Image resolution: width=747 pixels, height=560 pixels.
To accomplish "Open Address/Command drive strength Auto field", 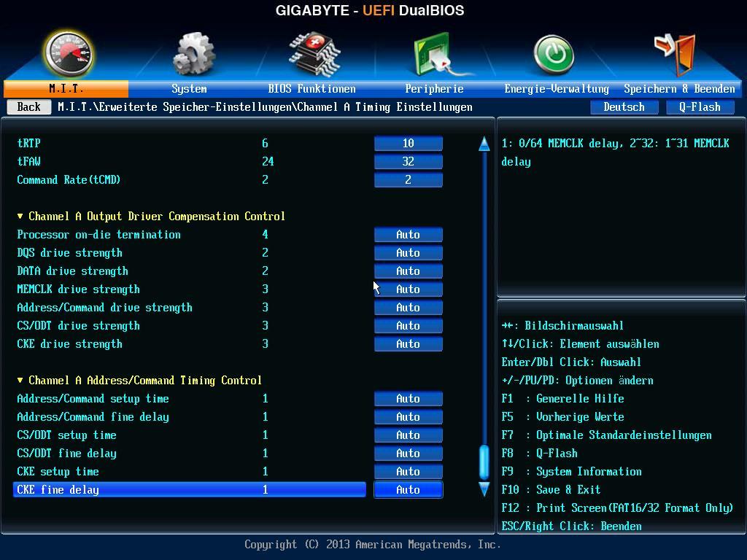I will 409,307.
